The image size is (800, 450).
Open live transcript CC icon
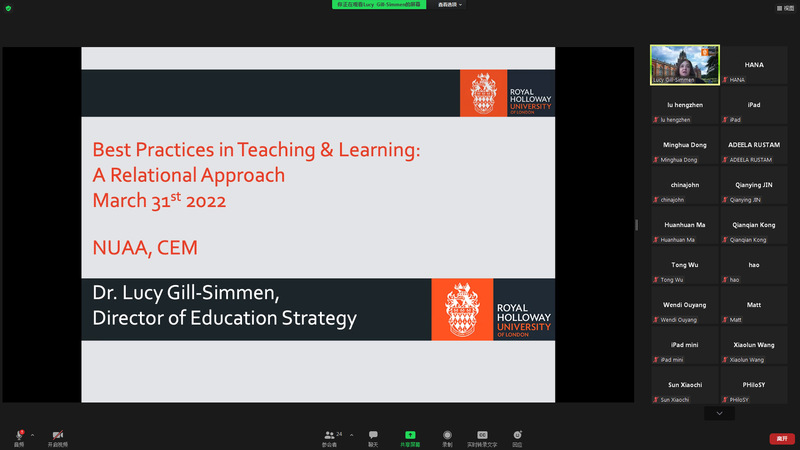pyautogui.click(x=482, y=436)
